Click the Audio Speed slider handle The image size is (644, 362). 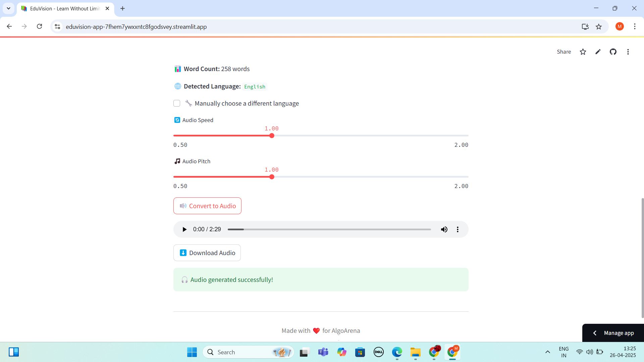coord(272,136)
